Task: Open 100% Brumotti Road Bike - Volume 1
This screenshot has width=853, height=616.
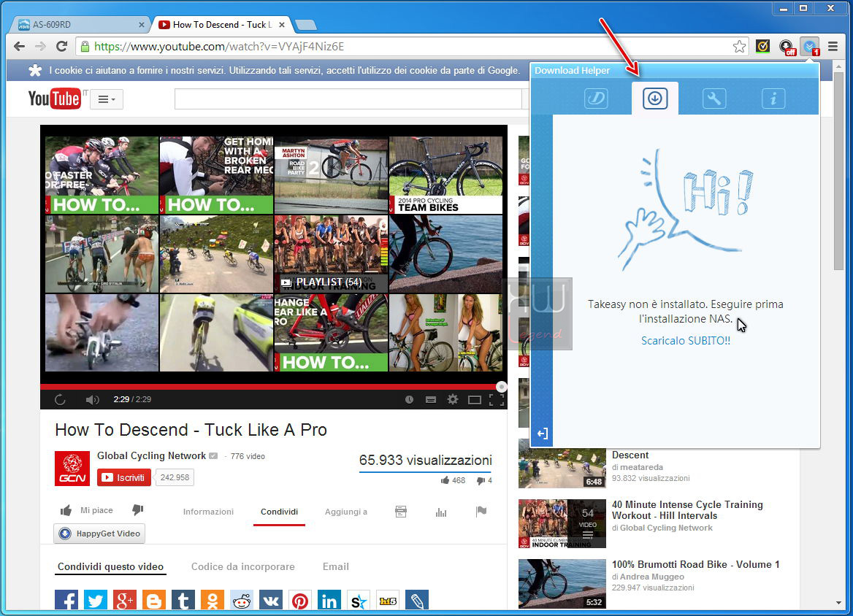Action: coord(696,564)
